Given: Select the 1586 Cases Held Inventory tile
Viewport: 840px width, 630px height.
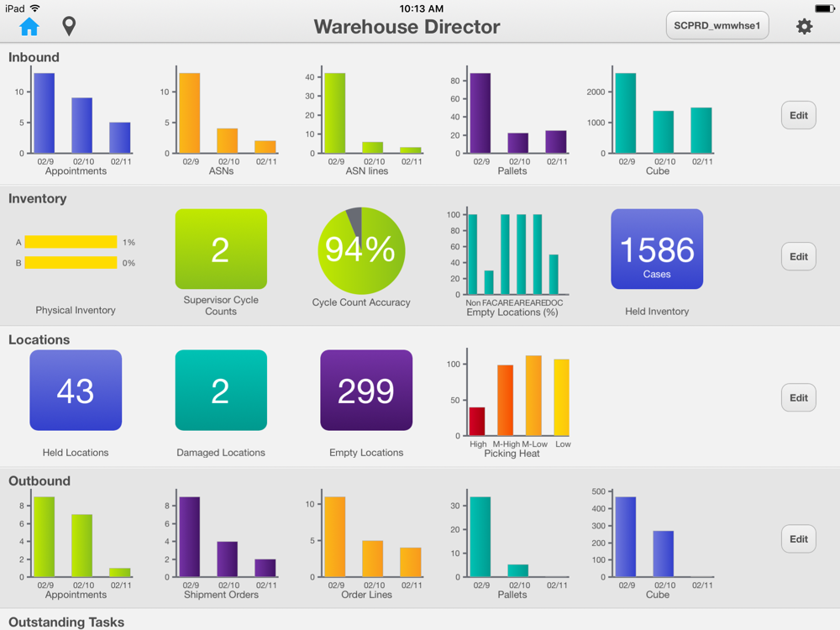Looking at the screenshot, I should [x=657, y=249].
